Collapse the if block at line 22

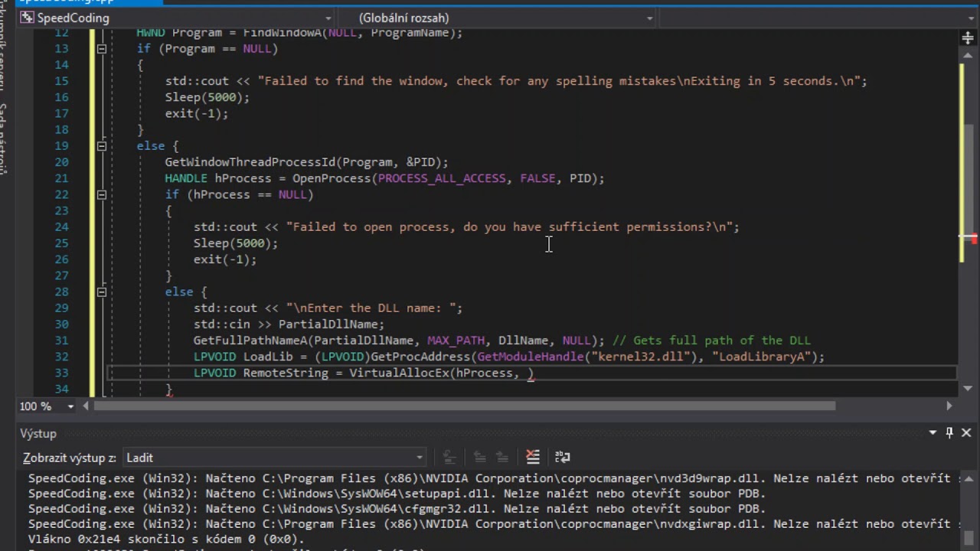(101, 194)
